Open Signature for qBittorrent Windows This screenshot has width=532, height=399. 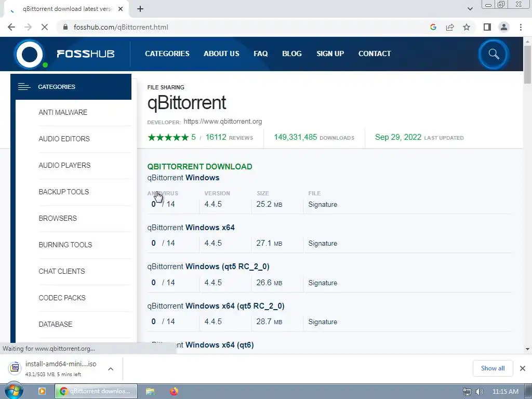click(323, 204)
